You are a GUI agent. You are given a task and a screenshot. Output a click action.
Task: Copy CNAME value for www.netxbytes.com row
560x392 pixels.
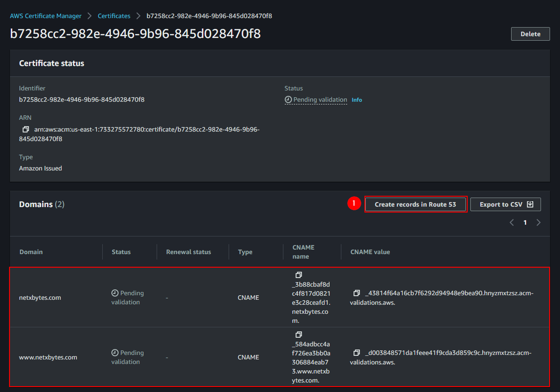[x=357, y=353]
